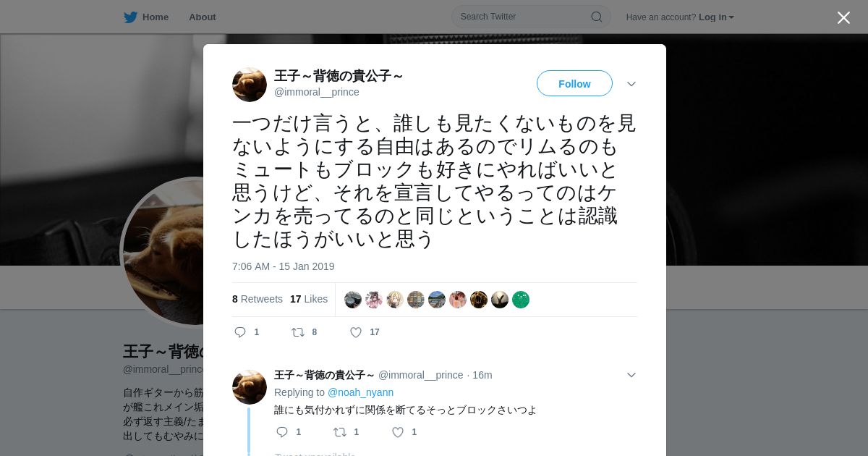The image size is (868, 456).
Task: Click the reply icon under main tweet
Action: pyautogui.click(x=240, y=332)
